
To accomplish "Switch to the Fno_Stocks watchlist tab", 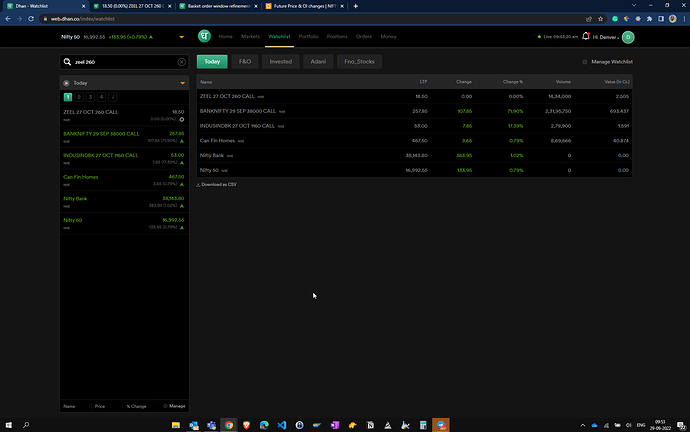I will [x=360, y=62].
